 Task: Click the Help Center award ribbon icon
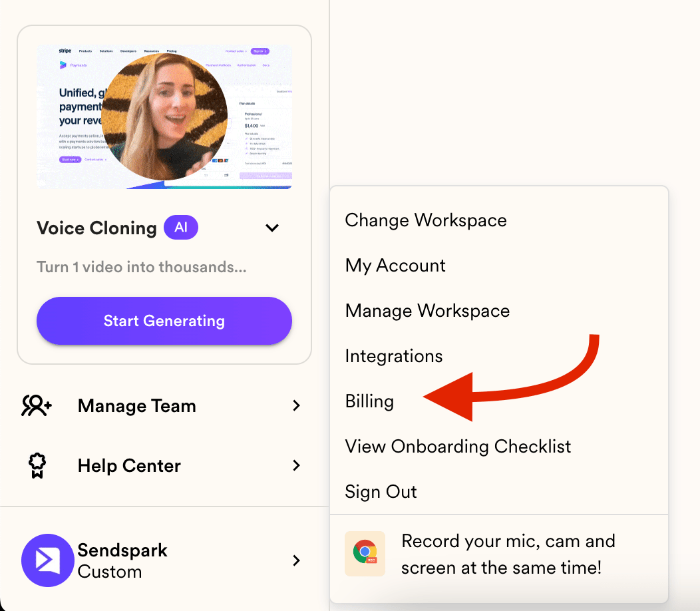(x=37, y=465)
